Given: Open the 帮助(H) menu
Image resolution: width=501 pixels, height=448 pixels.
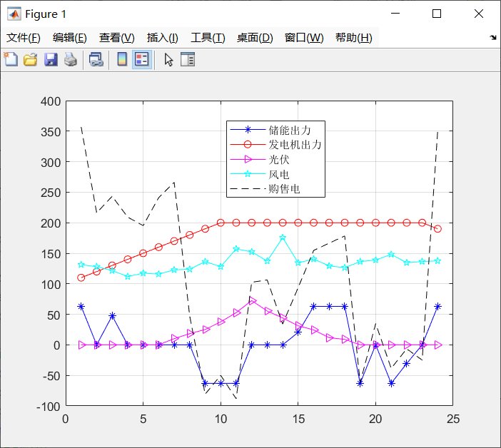Looking at the screenshot, I should click(354, 38).
